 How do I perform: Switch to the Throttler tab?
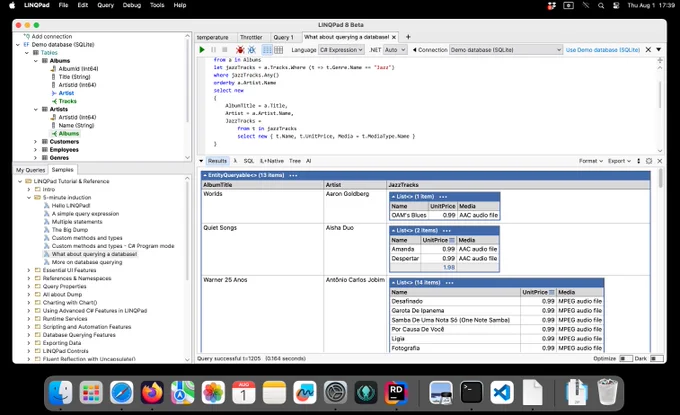(251, 37)
